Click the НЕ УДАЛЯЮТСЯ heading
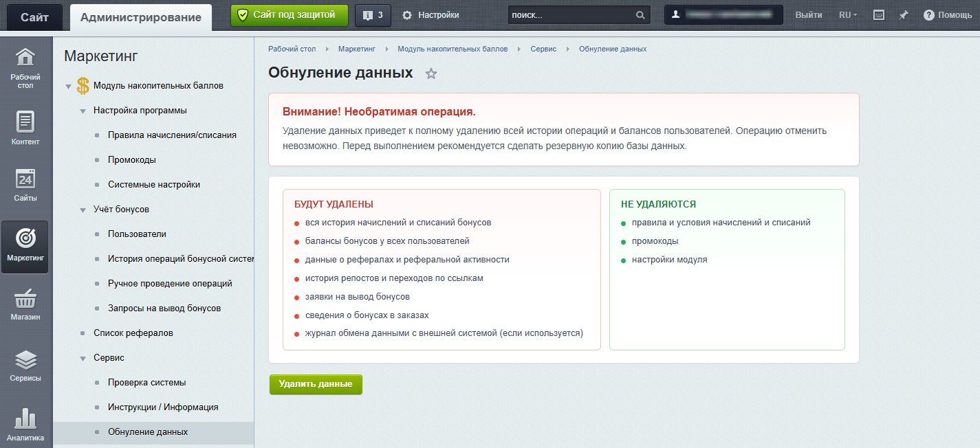Image resolution: width=980 pixels, height=448 pixels. (x=658, y=204)
